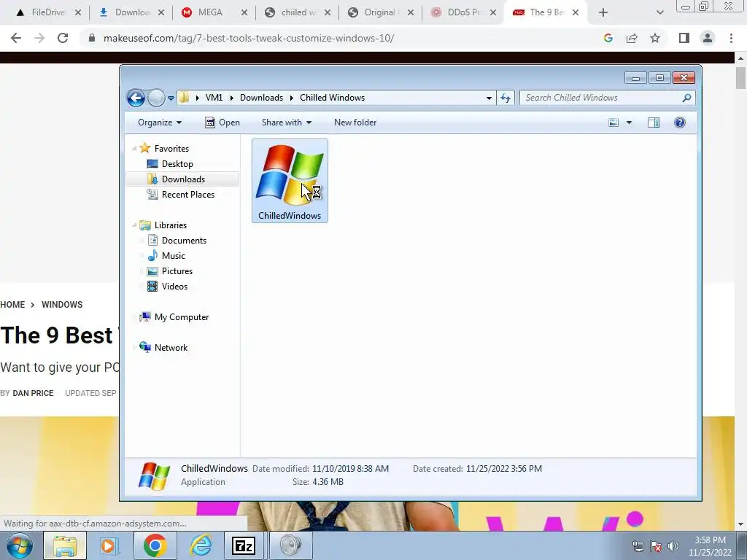Click the 7-Zip icon on the taskbar
747x560 pixels.
pyautogui.click(x=244, y=545)
